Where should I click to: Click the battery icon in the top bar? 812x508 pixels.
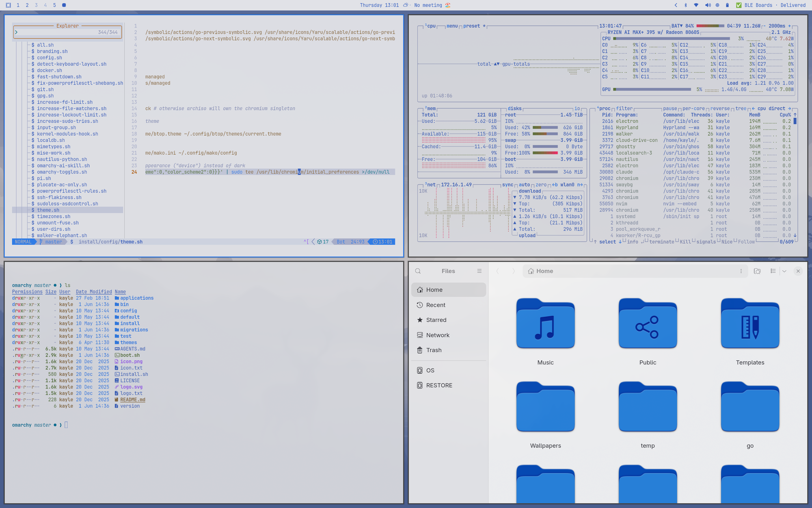[727, 5]
